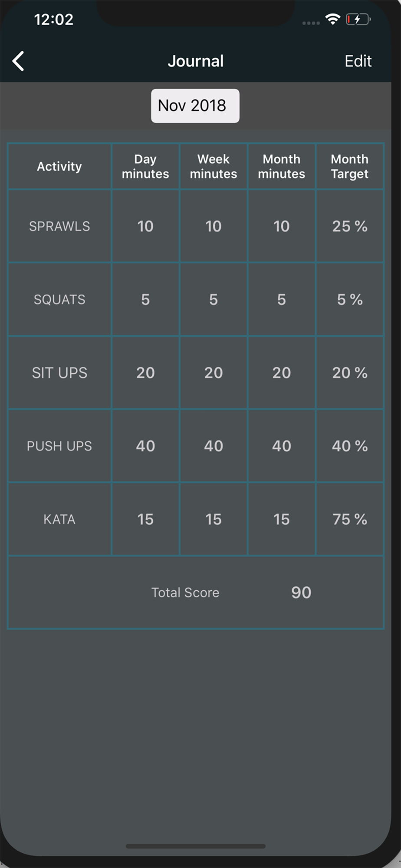Tap the Wi-Fi status icon

coord(333,19)
